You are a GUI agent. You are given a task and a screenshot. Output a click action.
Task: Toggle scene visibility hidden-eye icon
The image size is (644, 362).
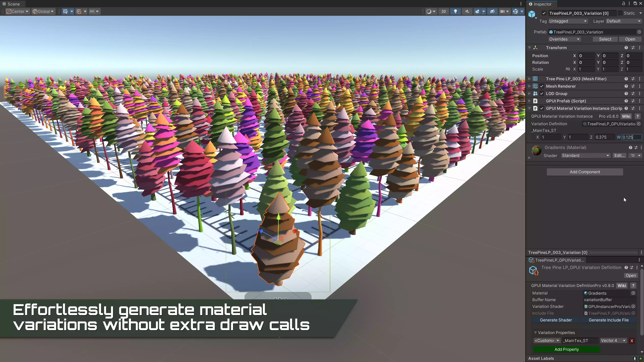(x=492, y=12)
